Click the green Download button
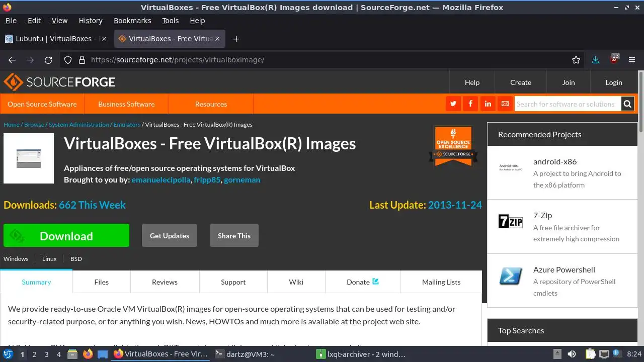 pyautogui.click(x=66, y=235)
